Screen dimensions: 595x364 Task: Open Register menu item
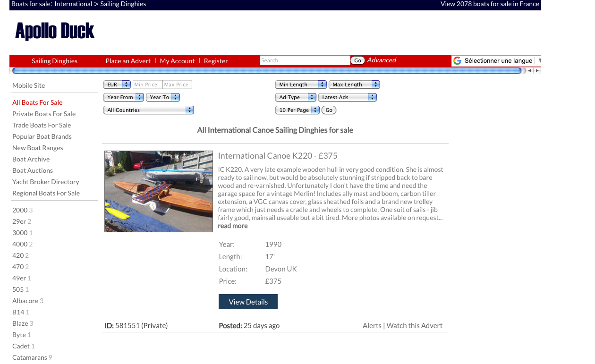pyautogui.click(x=216, y=61)
